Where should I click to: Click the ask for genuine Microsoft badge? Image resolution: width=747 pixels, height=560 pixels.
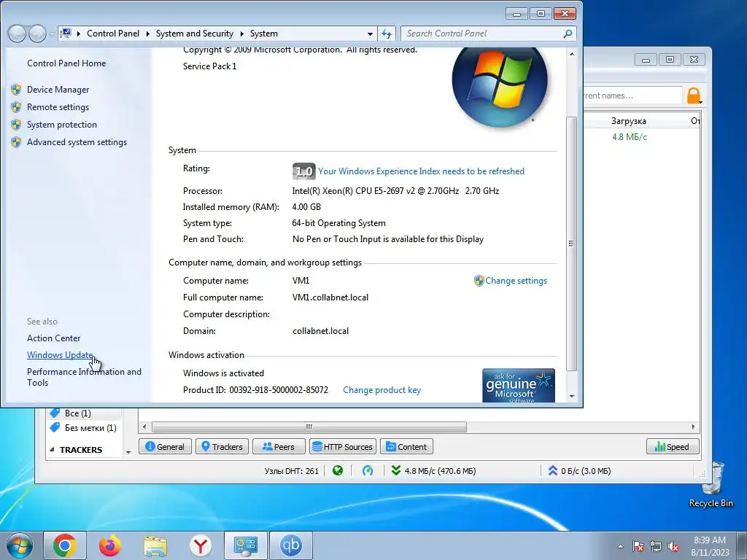click(519, 385)
